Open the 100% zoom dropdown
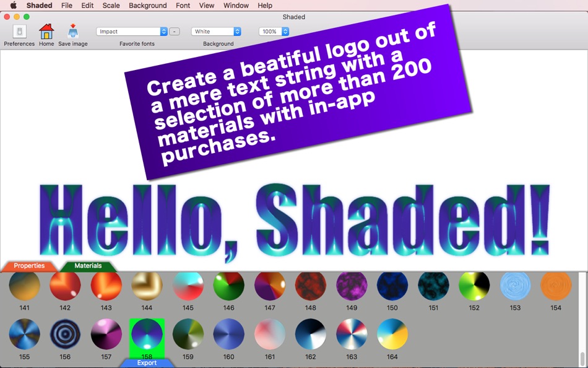 tap(274, 32)
